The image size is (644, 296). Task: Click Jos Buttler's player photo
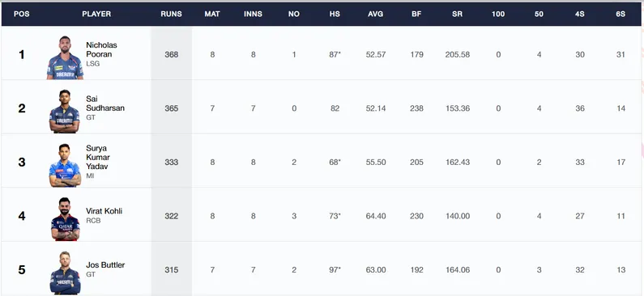pos(65,273)
